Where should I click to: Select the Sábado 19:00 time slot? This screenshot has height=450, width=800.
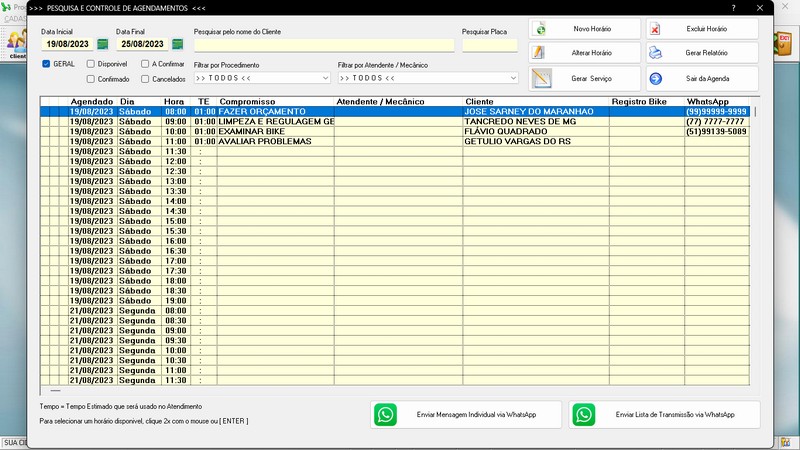395,301
